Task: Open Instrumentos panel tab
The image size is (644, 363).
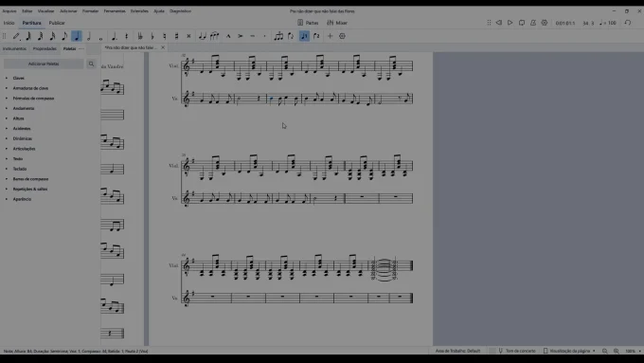Action: click(14, 48)
